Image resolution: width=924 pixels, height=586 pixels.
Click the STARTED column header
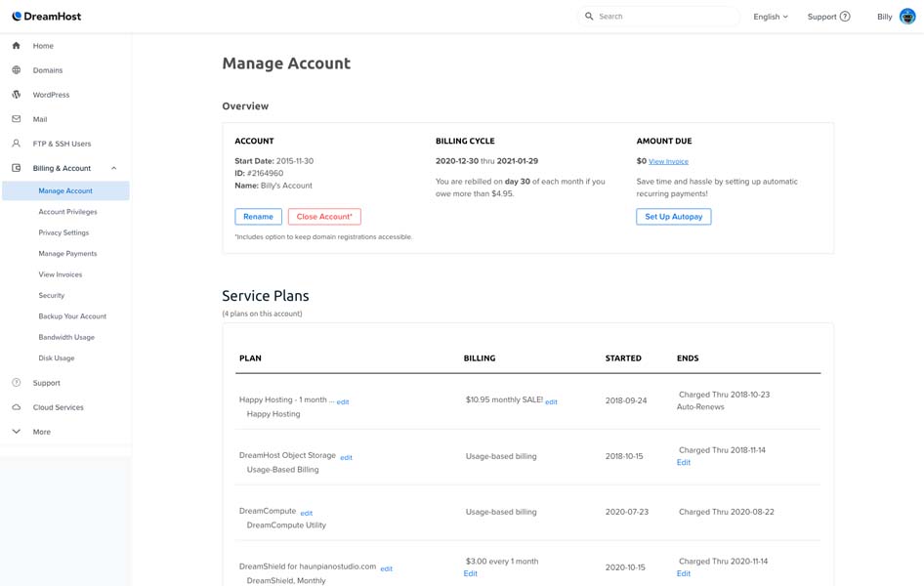point(623,358)
